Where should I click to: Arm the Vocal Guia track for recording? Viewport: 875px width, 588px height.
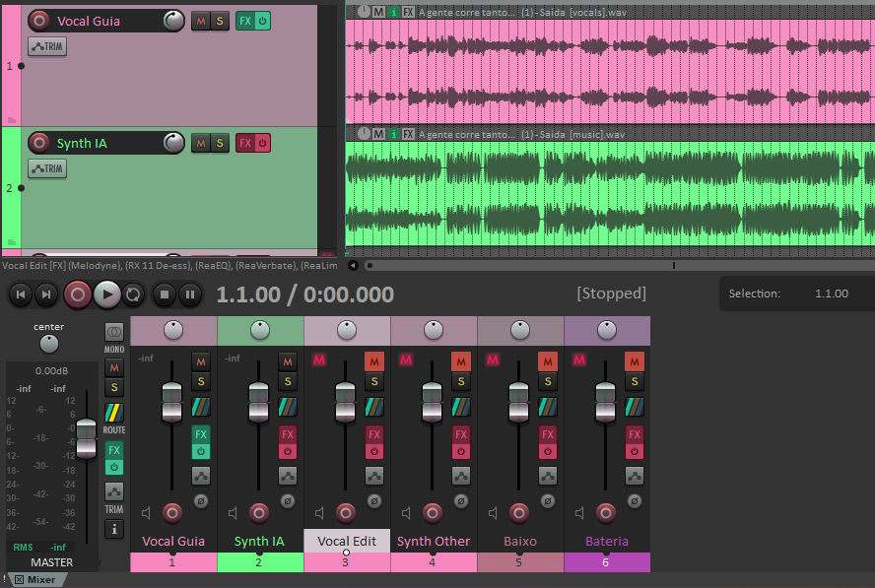[x=39, y=22]
